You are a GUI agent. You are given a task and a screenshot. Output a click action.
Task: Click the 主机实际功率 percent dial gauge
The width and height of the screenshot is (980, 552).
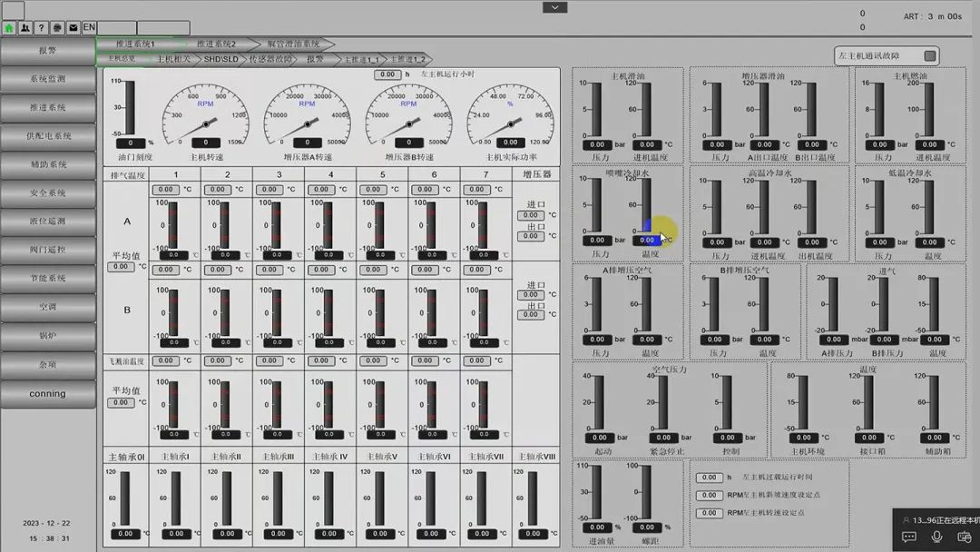point(510,115)
